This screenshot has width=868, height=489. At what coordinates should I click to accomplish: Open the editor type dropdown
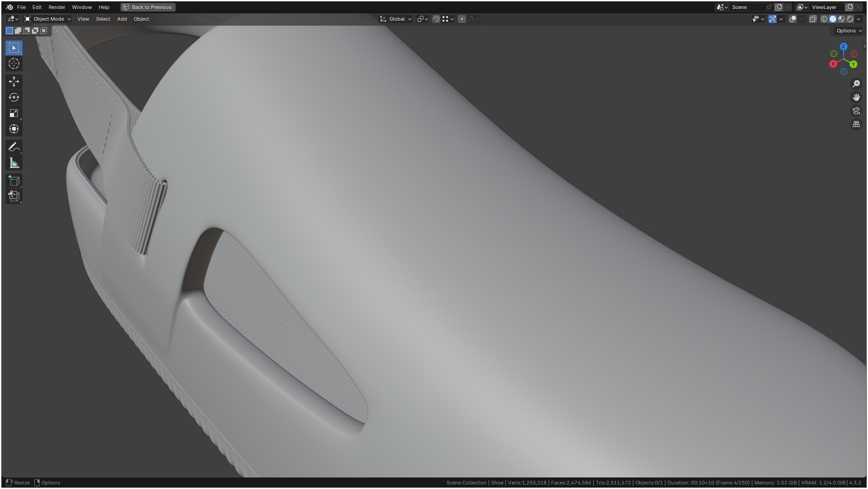13,19
